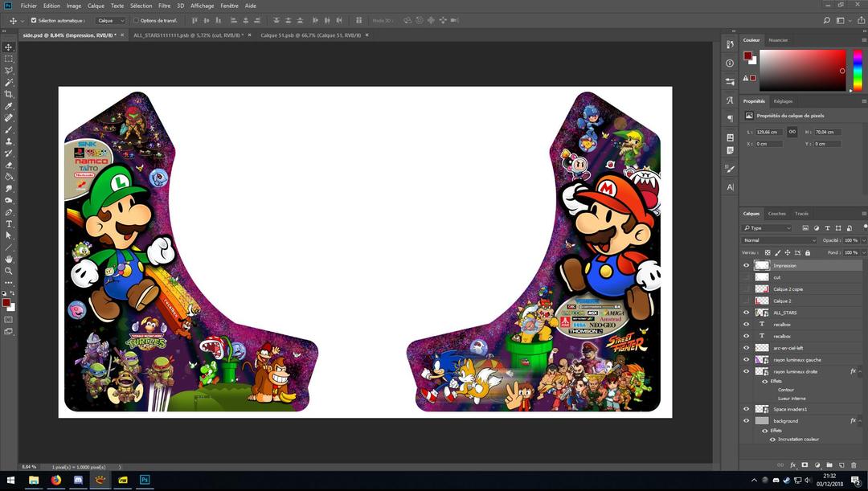Select the Brush tool
This screenshot has height=491, width=868.
(8, 129)
